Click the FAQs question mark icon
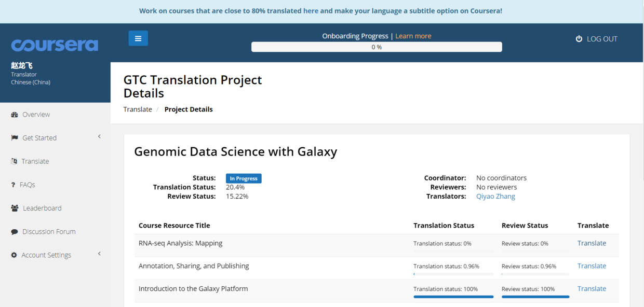 13,185
